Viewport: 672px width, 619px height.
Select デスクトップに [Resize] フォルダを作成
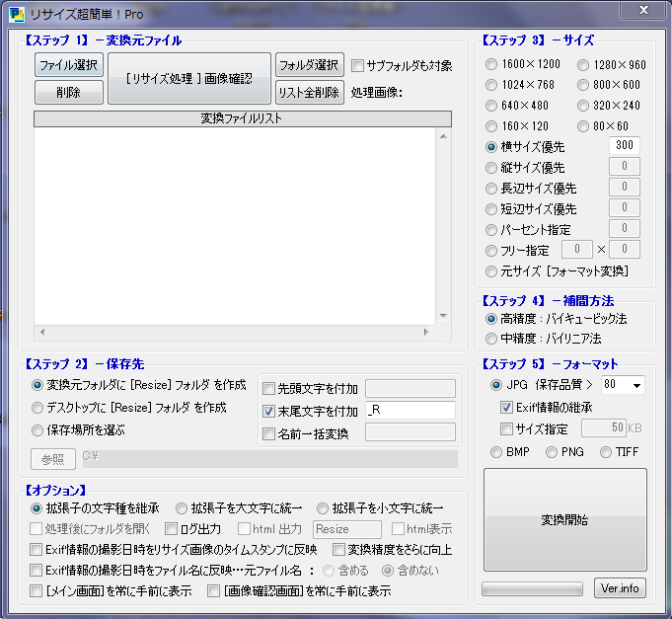(x=37, y=408)
